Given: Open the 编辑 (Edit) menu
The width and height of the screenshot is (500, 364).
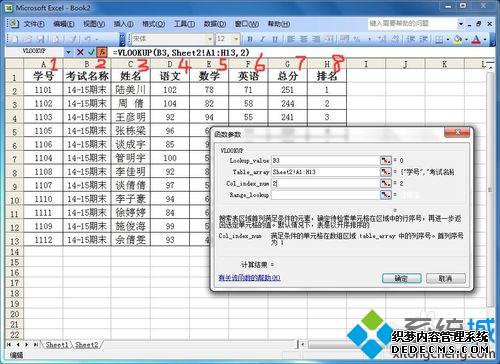Looking at the screenshot, I should [x=64, y=24].
